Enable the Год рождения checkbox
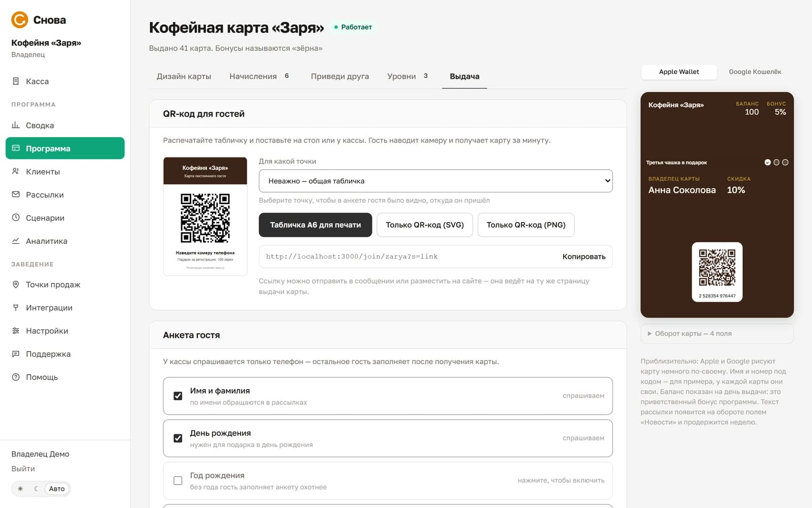 pyautogui.click(x=178, y=481)
